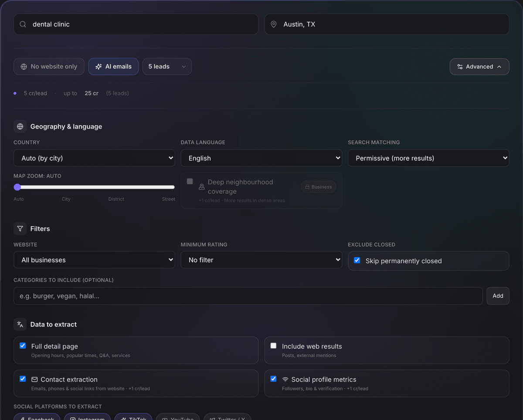Toggle the Instagram platform chip
This screenshot has height=420, width=523.
coord(87,417)
